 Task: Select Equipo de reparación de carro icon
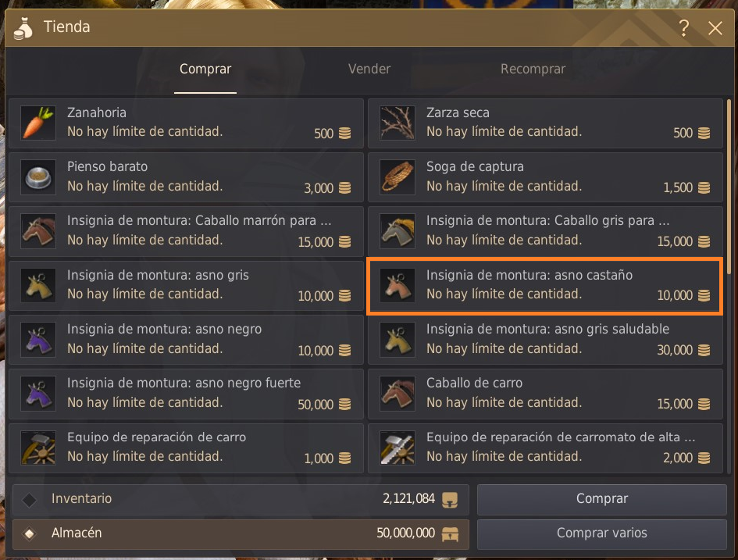click(x=38, y=448)
